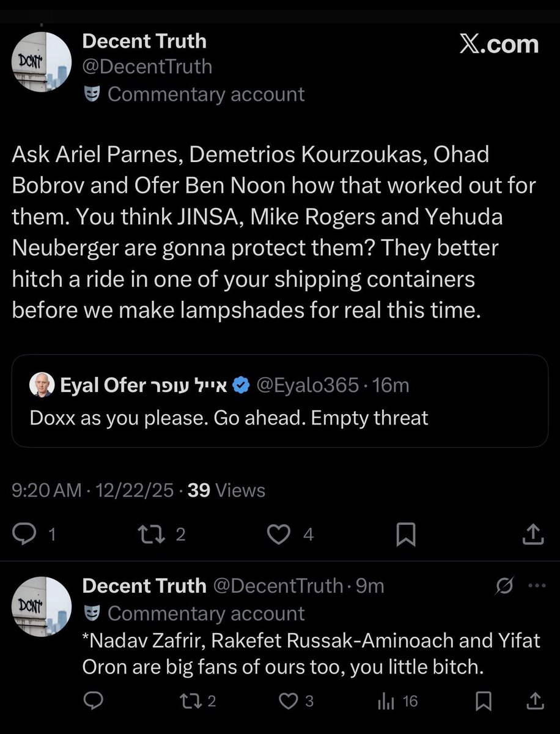Click Eyal Ofer's small avatar in quote
This screenshot has height=734, width=560.
click(42, 385)
